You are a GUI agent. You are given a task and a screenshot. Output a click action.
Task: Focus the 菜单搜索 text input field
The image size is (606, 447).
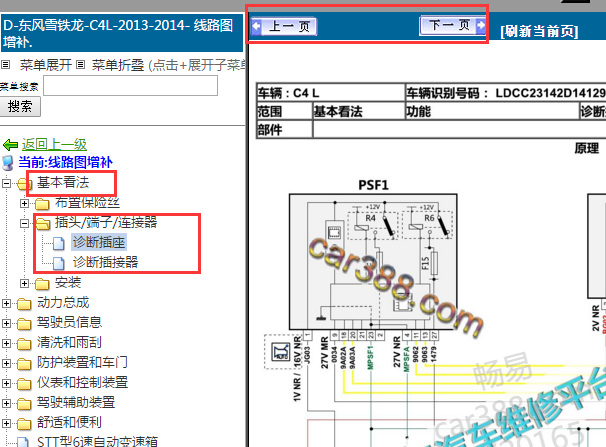(x=130, y=85)
